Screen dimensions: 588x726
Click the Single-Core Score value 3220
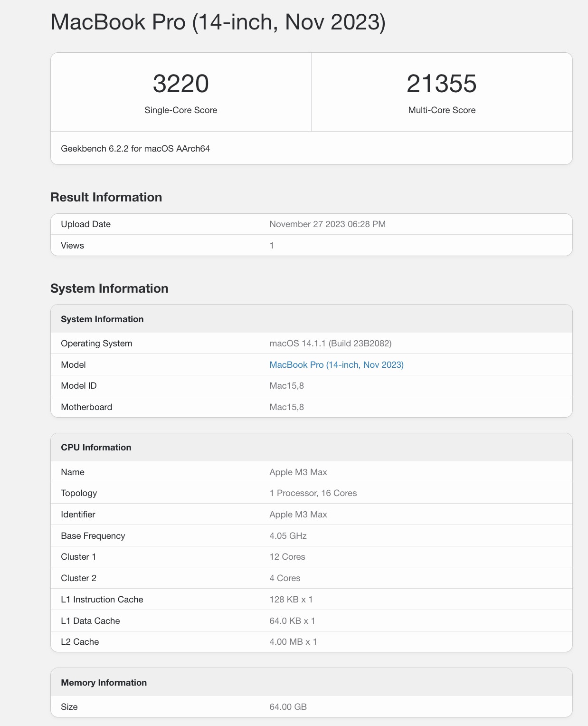click(x=181, y=84)
